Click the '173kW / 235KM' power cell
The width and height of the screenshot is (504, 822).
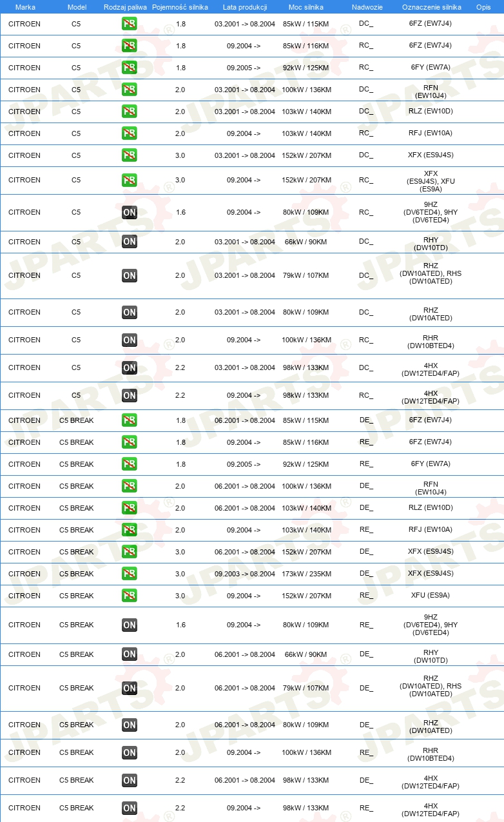pyautogui.click(x=307, y=574)
